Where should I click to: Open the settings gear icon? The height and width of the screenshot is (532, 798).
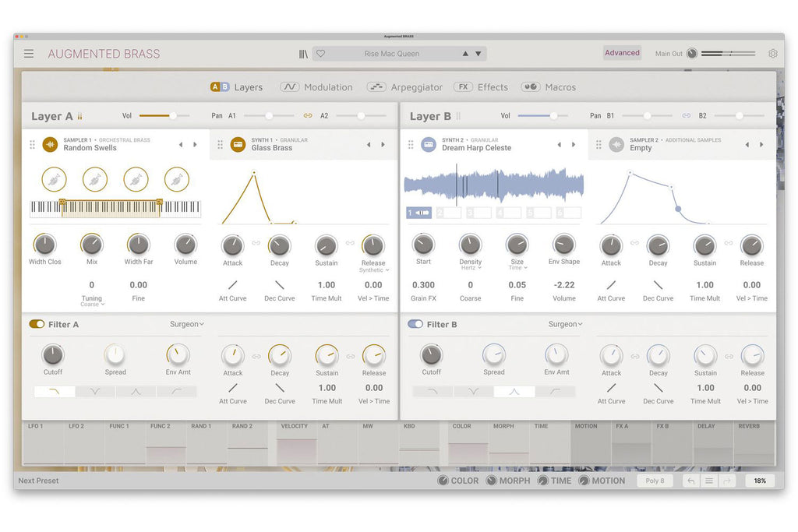click(772, 54)
